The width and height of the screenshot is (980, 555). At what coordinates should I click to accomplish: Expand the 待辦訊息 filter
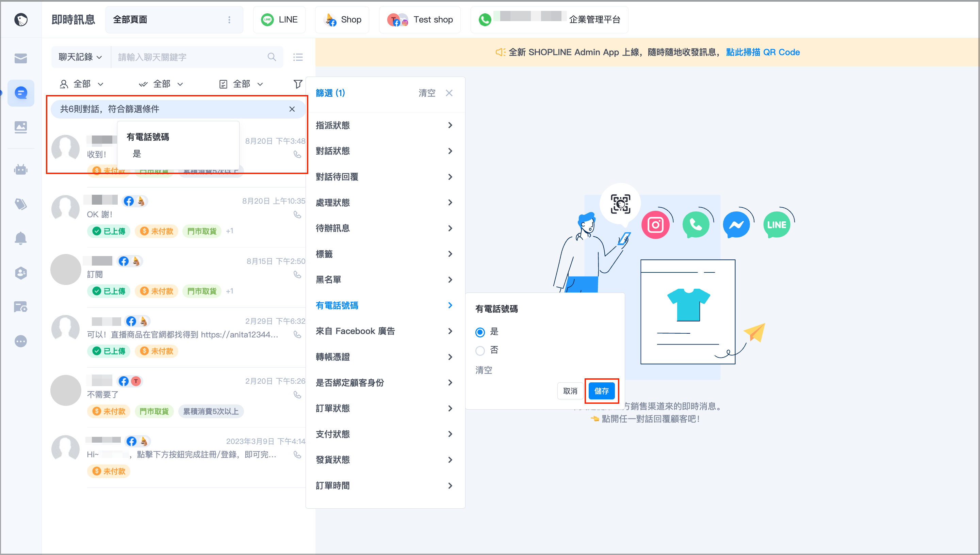(x=385, y=228)
